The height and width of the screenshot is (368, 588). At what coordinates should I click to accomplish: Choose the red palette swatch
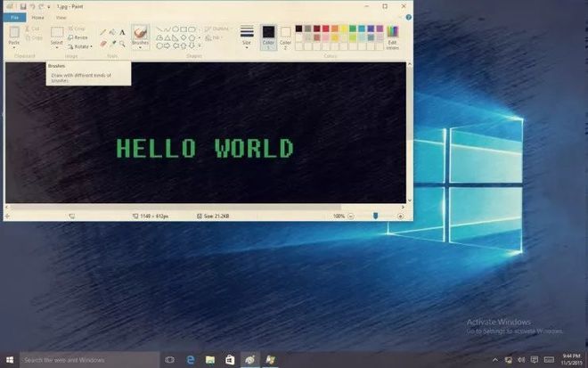326,29
